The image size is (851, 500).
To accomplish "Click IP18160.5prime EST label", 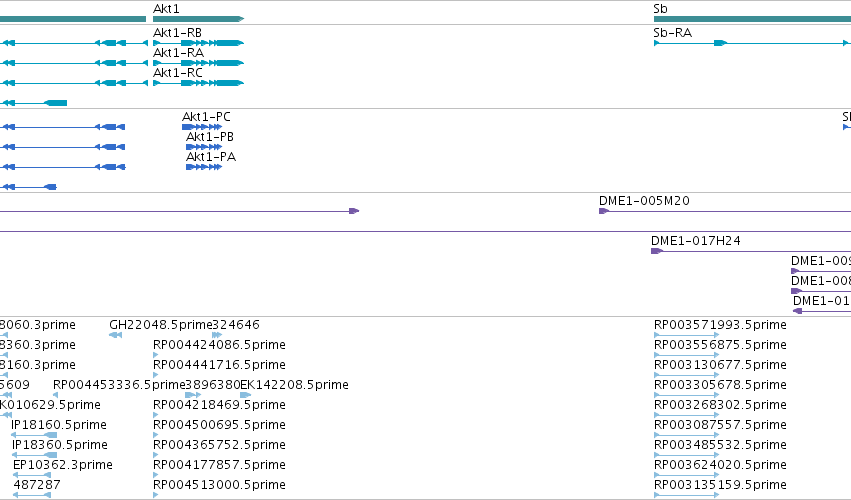I will pyautogui.click(x=59, y=425).
